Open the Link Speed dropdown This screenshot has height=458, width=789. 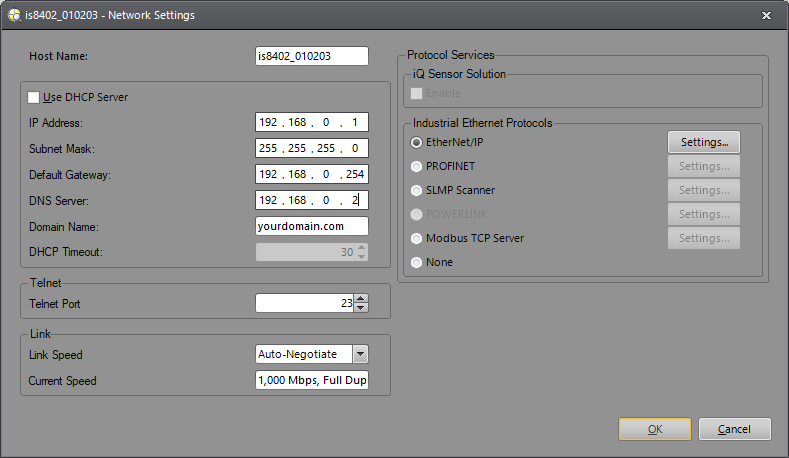[360, 354]
